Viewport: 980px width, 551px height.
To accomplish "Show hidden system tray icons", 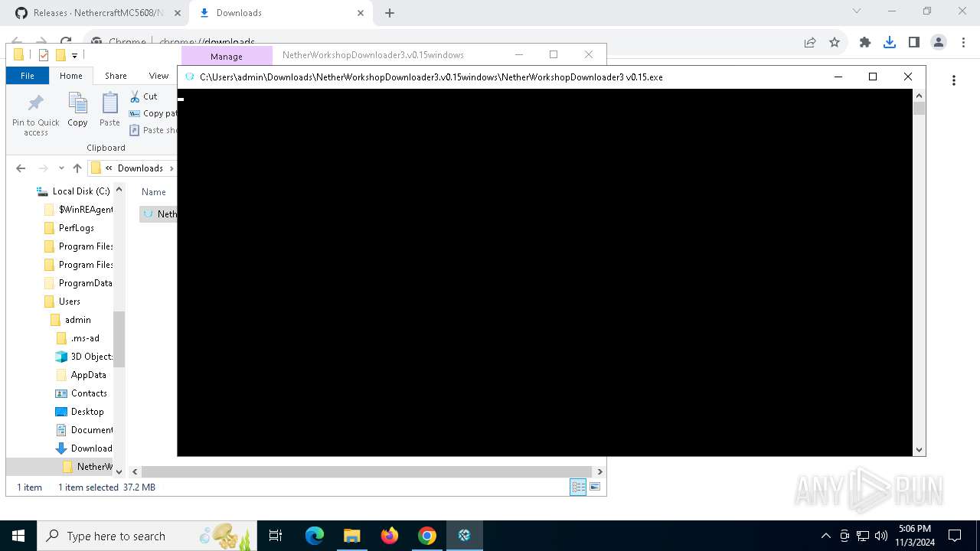I will coord(826,536).
